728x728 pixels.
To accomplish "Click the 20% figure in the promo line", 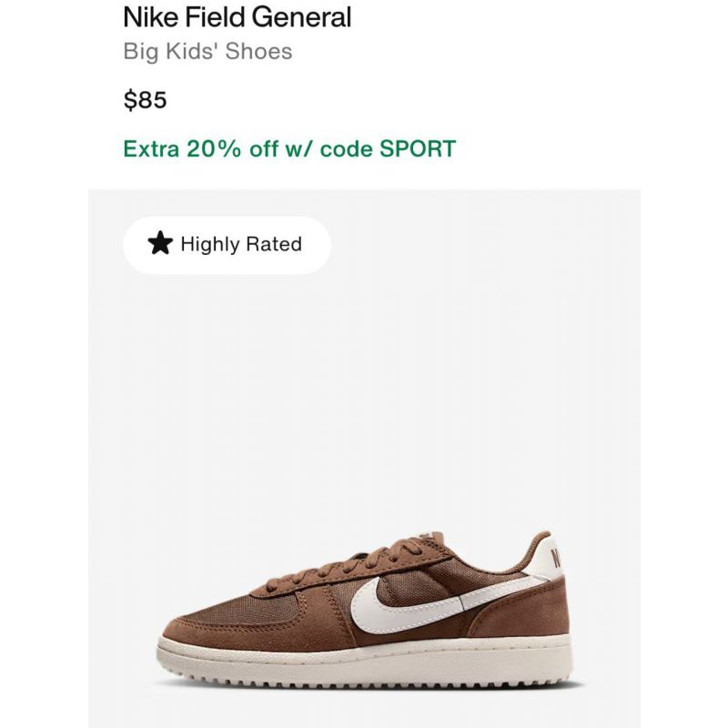I will (214, 149).
